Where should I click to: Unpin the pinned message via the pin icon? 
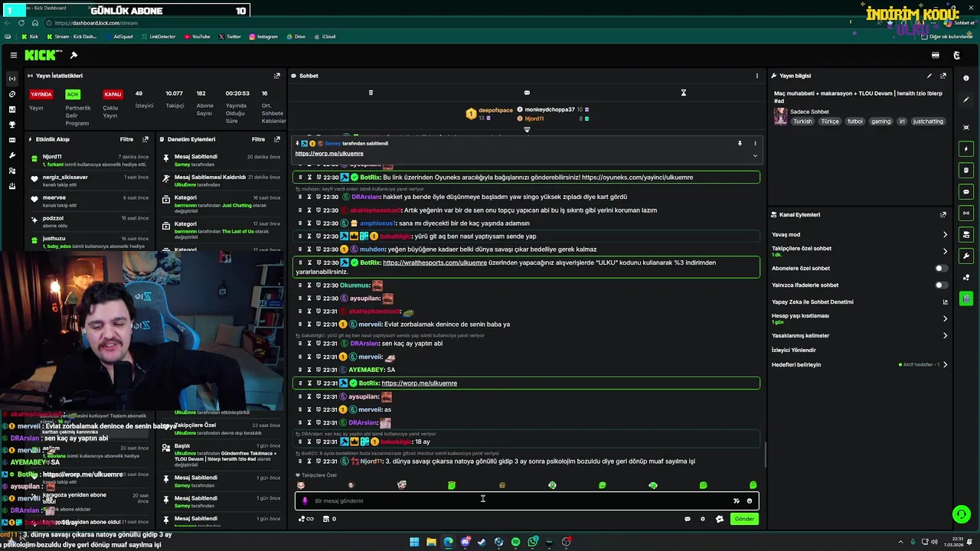point(740,143)
